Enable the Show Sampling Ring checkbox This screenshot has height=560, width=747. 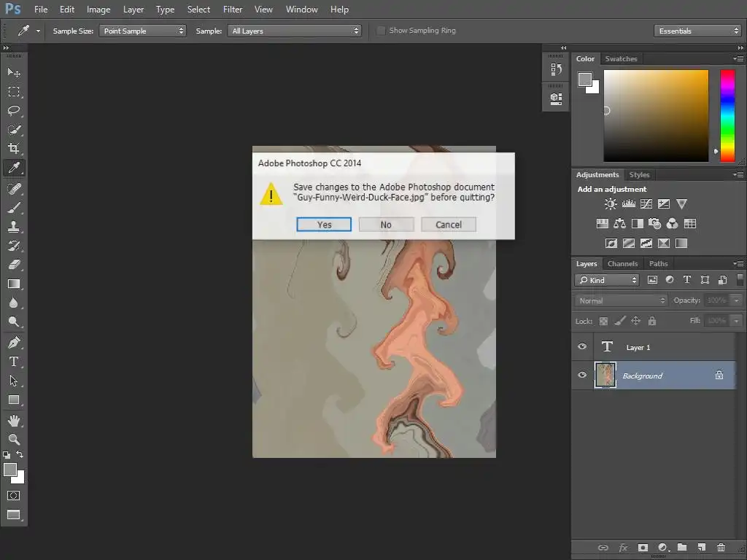click(381, 31)
